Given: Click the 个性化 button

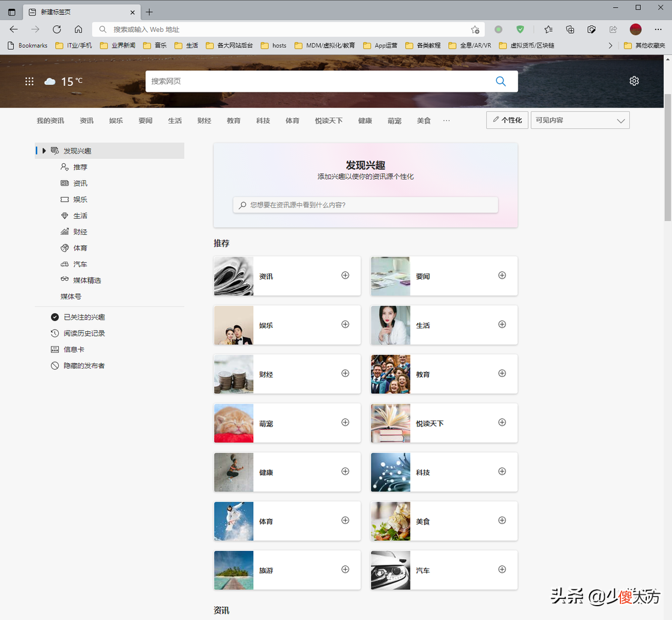Looking at the screenshot, I should coord(507,120).
